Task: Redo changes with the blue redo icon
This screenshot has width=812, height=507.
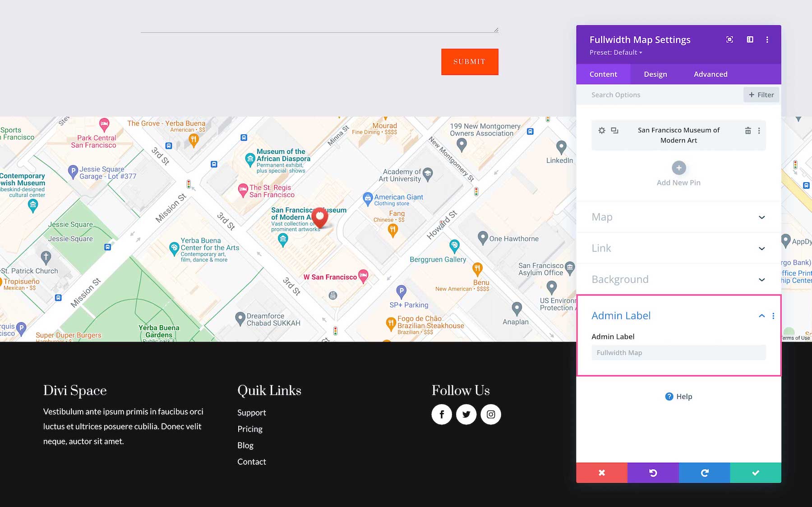Action: point(704,472)
